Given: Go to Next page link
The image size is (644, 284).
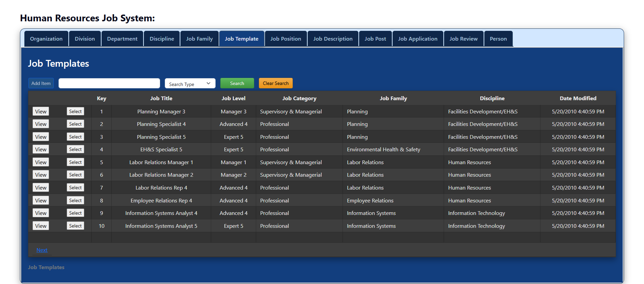Looking at the screenshot, I should pyautogui.click(x=42, y=250).
